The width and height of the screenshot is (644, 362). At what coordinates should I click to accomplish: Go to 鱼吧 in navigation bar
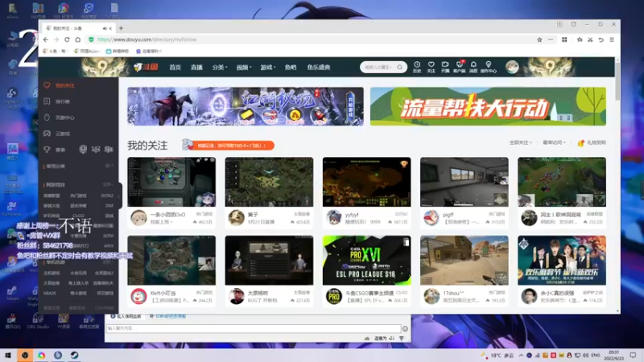pos(291,68)
